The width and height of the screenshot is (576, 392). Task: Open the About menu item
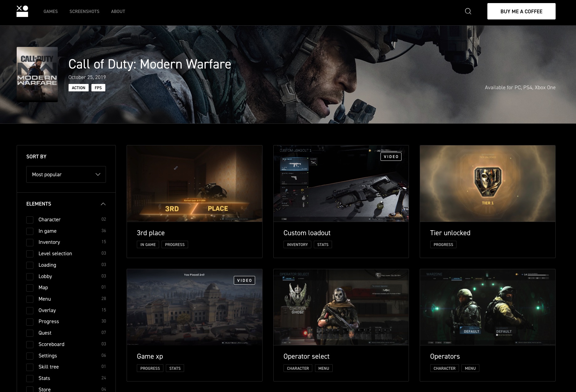pos(118,11)
